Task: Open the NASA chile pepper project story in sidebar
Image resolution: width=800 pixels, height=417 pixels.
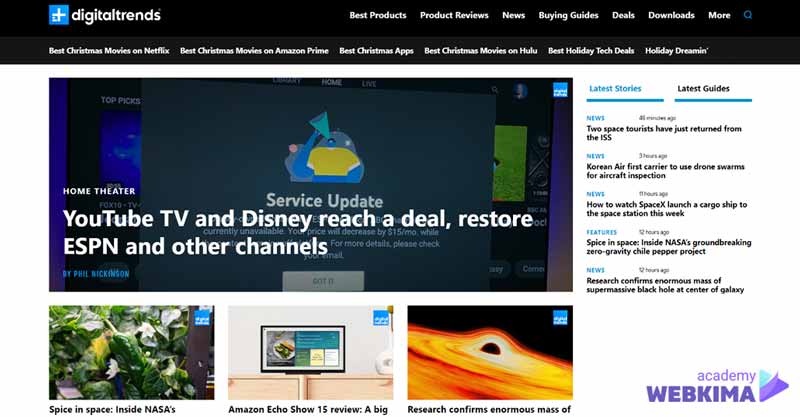Action: [668, 247]
